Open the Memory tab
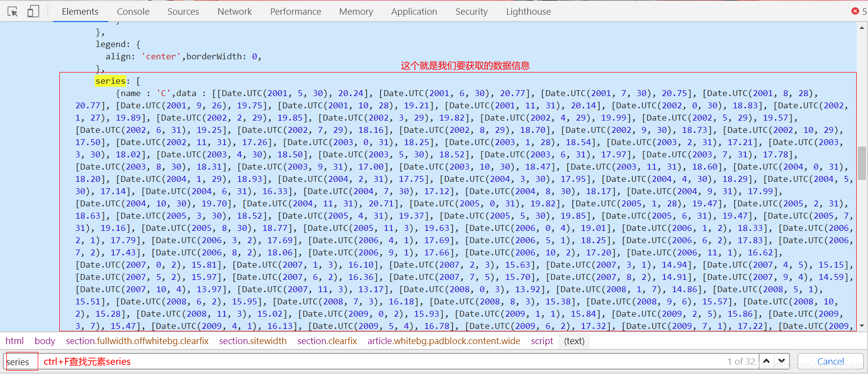The width and height of the screenshot is (868, 374). 356,11
